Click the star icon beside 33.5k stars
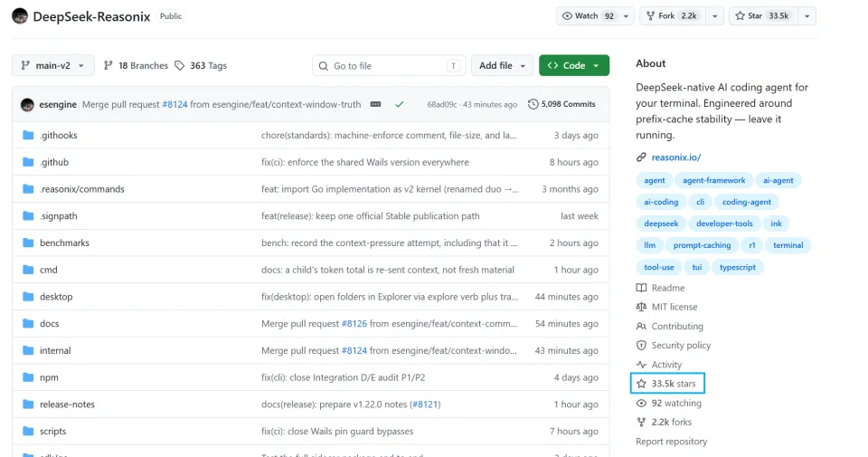The height and width of the screenshot is (457, 868). [x=641, y=384]
